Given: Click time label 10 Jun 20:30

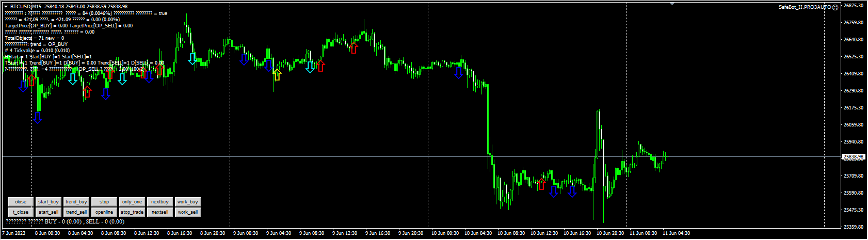Looking at the screenshot, I should [x=610, y=233].
